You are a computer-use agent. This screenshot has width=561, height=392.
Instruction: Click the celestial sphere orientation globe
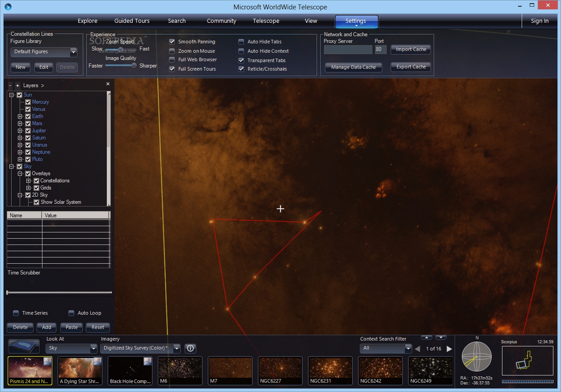tap(476, 358)
